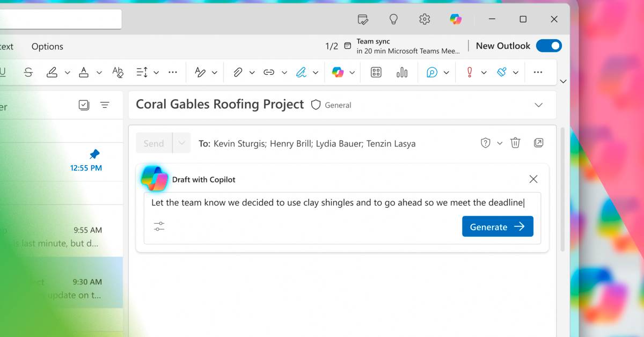Close the Draft with Copilot panel
The image size is (644, 337).
click(x=533, y=179)
